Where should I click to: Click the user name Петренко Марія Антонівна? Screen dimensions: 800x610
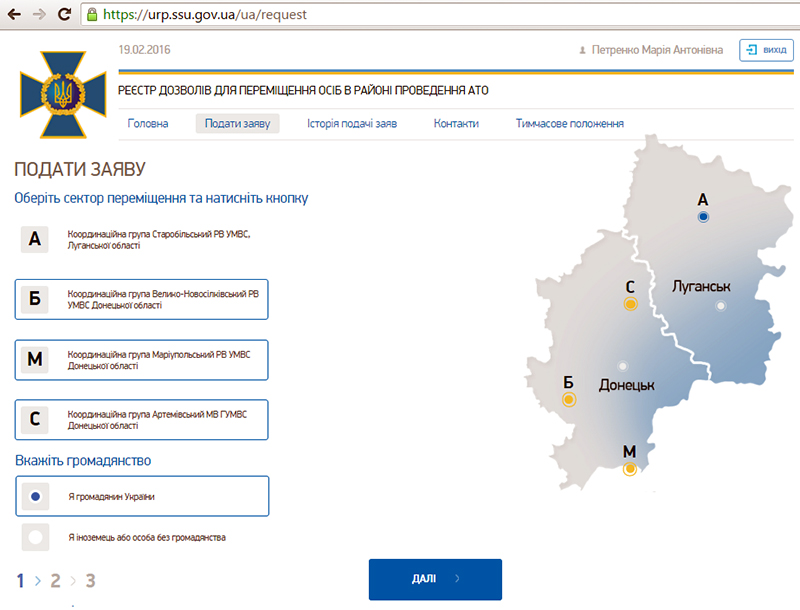click(x=657, y=50)
